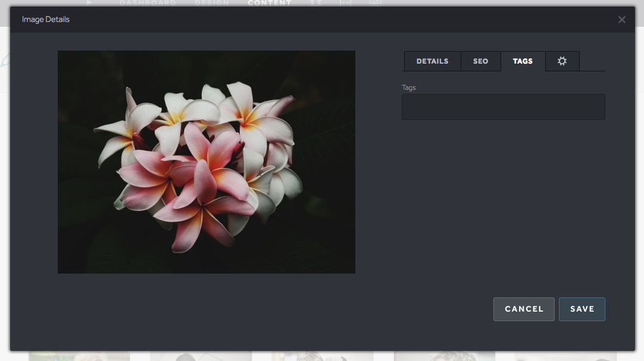This screenshot has height=361, width=644.
Task: Switch to the SEO tab
Action: pyautogui.click(x=480, y=61)
